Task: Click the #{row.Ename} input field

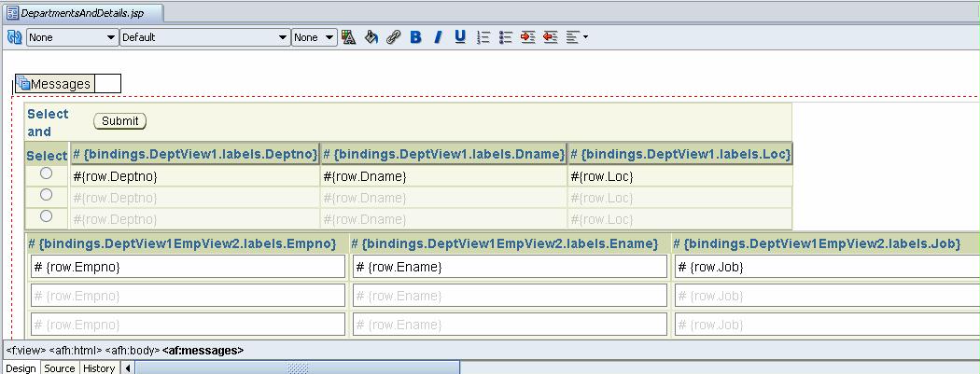Action: click(x=510, y=267)
